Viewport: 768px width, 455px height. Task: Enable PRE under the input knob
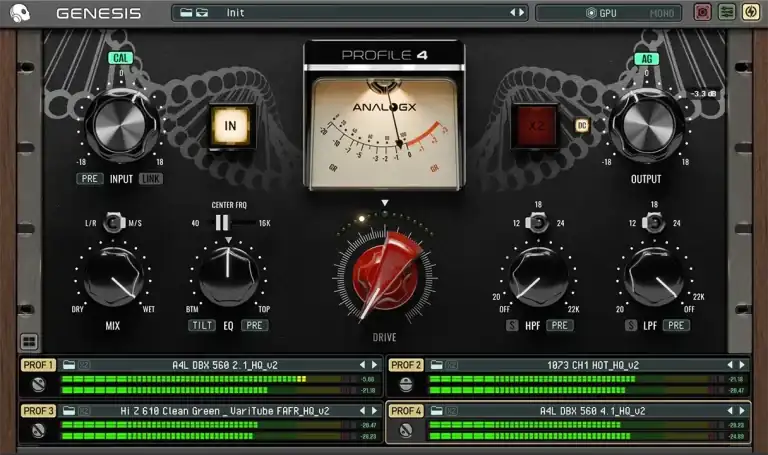click(x=90, y=179)
